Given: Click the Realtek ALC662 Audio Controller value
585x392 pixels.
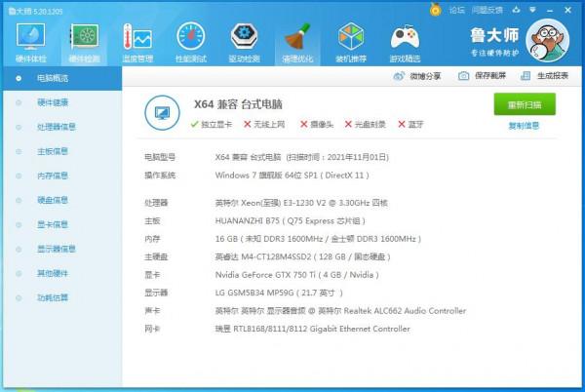Looking at the screenshot, I should tap(340, 311).
